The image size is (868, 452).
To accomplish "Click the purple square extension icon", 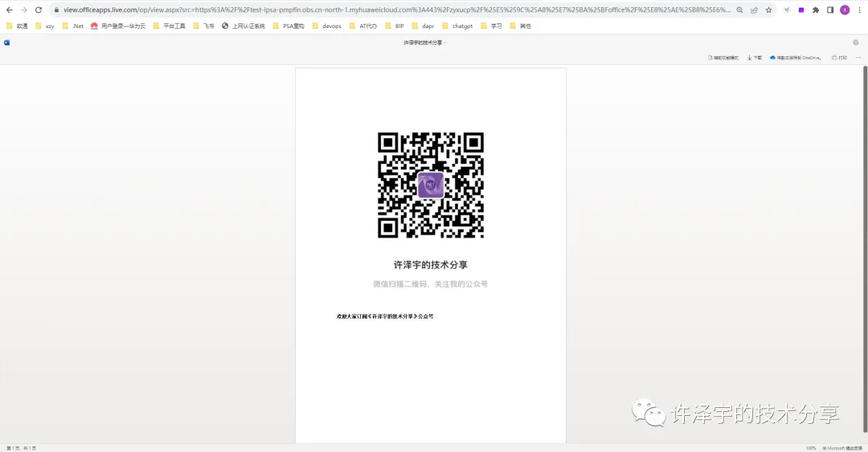I will coord(801,10).
